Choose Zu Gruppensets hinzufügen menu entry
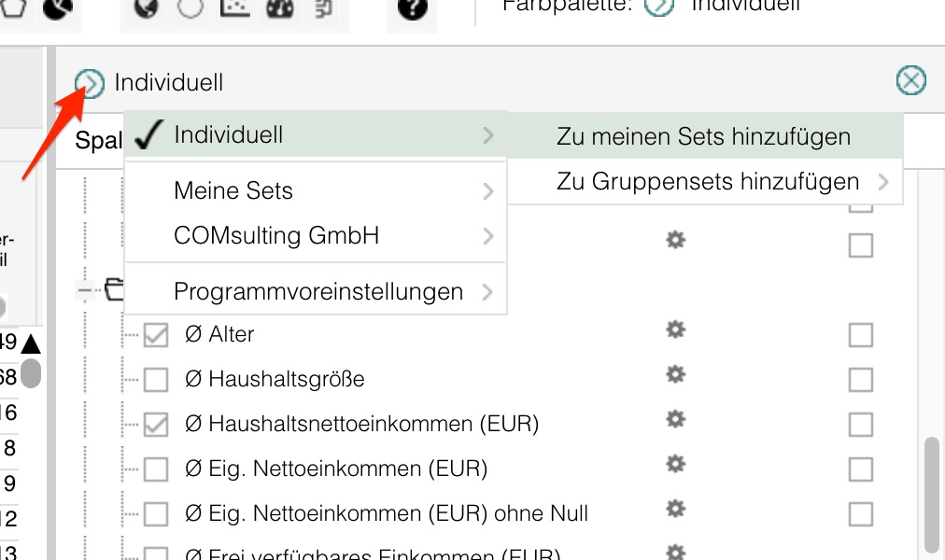 (x=707, y=181)
